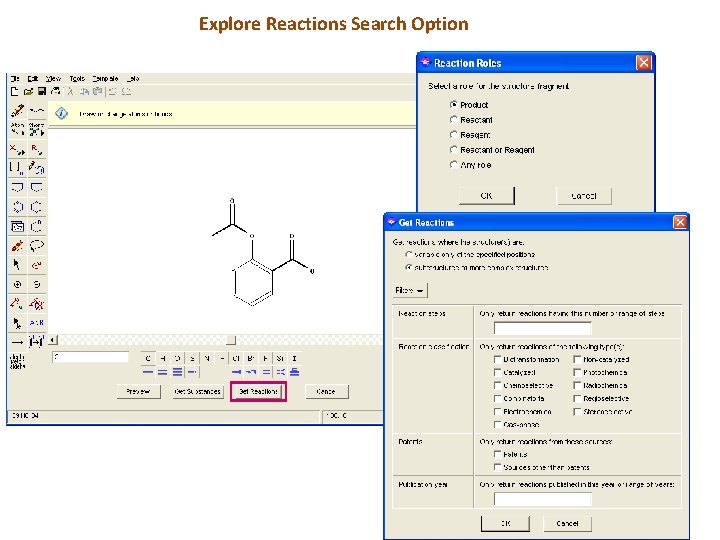The height and width of the screenshot is (540, 720).
Task: Enable the Catalyzed checkbox
Action: tap(497, 372)
